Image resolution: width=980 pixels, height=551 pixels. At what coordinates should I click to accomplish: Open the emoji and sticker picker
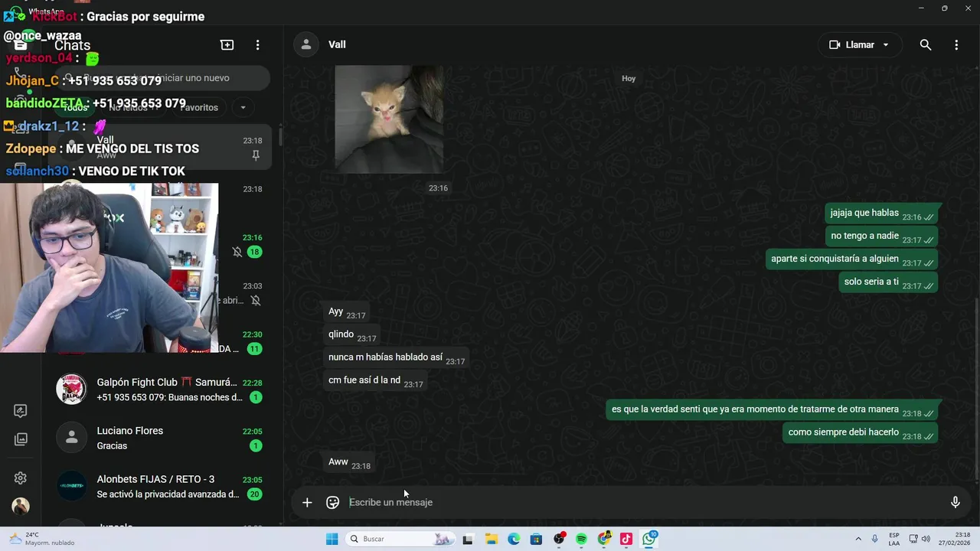tap(333, 503)
